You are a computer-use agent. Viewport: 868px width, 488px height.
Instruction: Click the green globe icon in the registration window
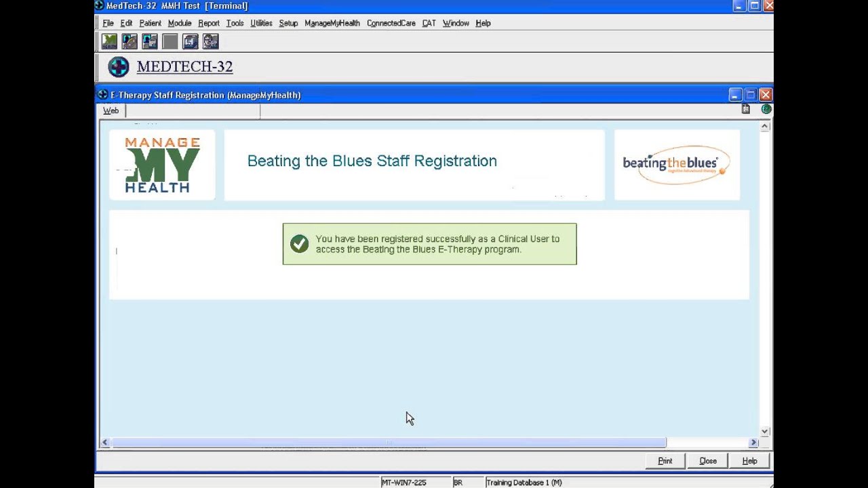[x=766, y=109]
